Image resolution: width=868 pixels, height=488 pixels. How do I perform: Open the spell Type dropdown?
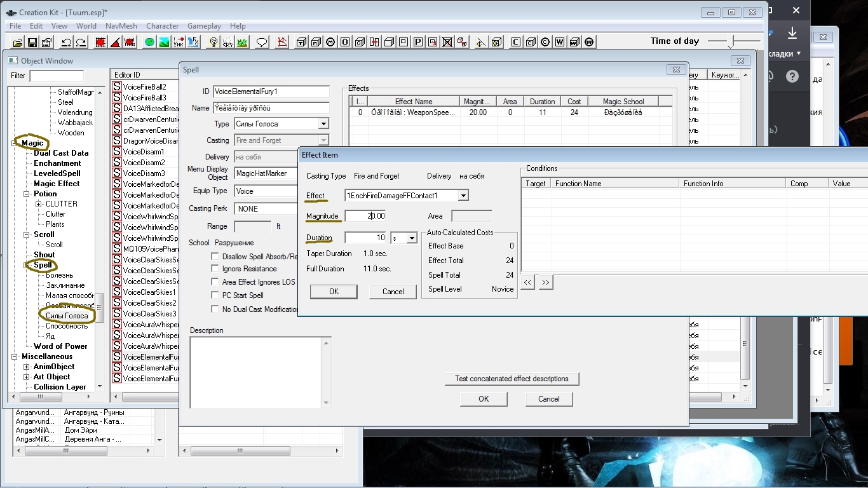click(x=323, y=124)
